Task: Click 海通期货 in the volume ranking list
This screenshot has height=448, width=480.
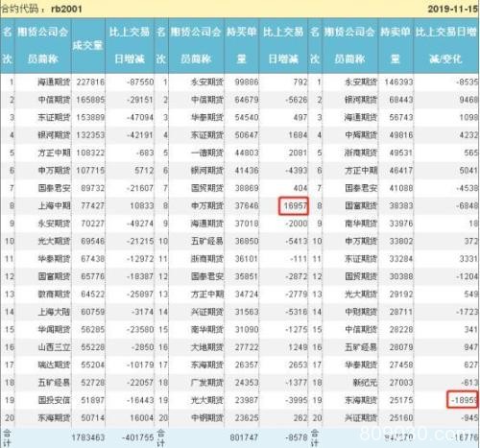Action: point(54,83)
